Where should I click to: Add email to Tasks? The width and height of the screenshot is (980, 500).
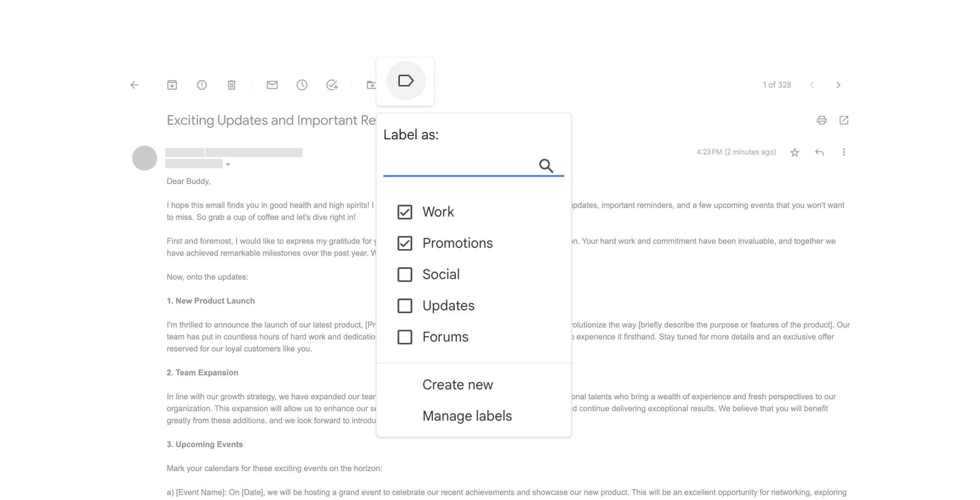(x=332, y=85)
